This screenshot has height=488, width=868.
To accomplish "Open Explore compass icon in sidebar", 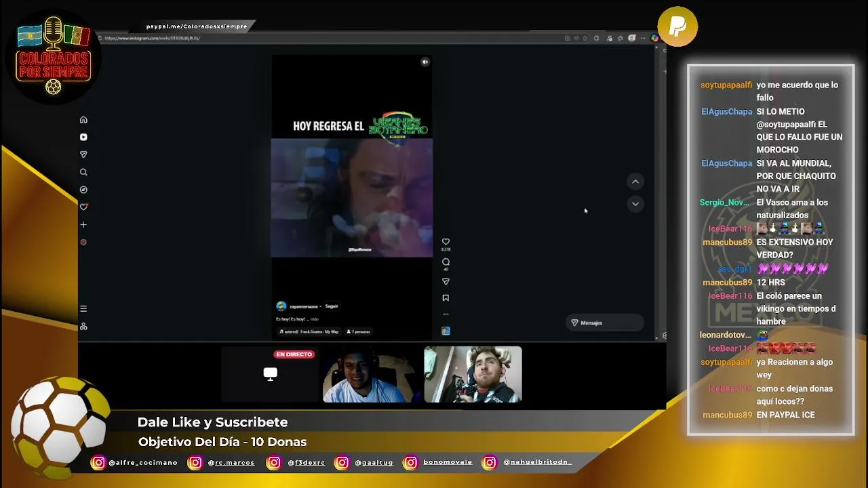I will tap(83, 190).
